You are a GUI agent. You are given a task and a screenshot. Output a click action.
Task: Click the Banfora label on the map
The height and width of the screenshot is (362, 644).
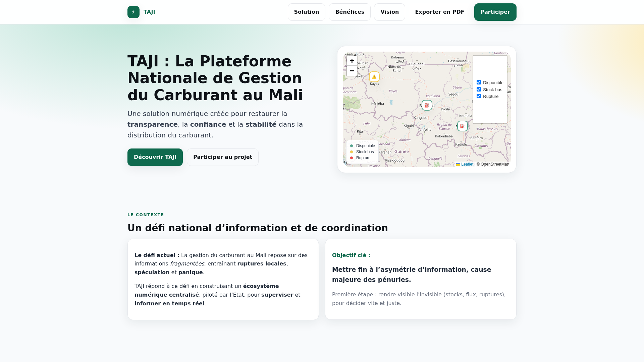477,138
